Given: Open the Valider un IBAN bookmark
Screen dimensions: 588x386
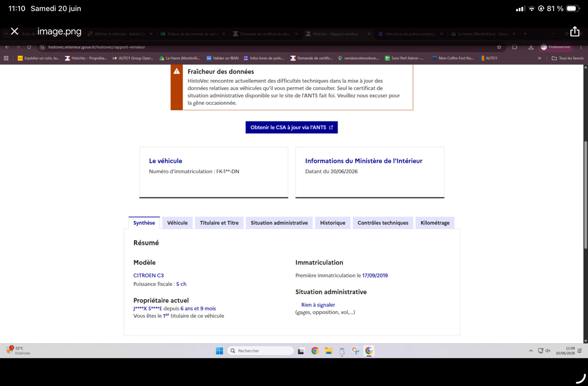Looking at the screenshot, I should pyautogui.click(x=222, y=58).
